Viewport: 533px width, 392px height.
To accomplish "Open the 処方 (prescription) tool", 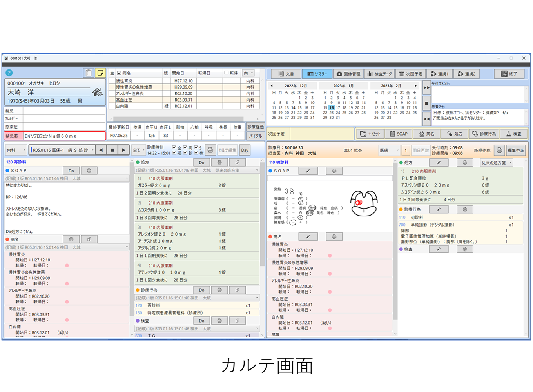I will 455,134.
